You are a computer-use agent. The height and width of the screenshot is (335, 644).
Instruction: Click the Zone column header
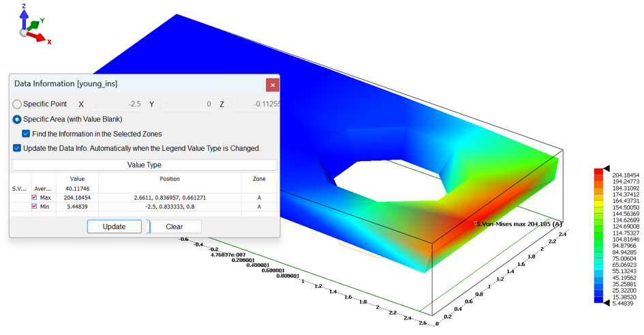259,179
